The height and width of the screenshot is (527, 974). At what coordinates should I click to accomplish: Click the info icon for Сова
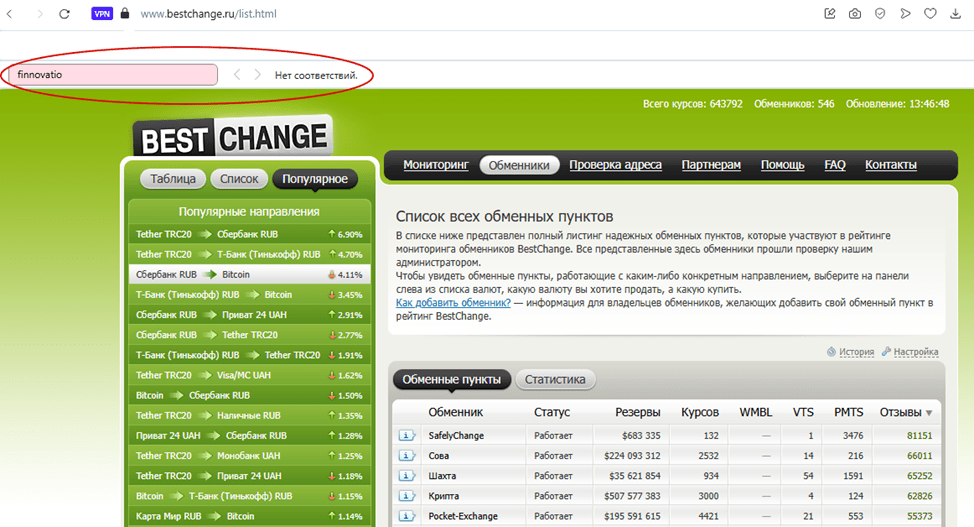[406, 456]
